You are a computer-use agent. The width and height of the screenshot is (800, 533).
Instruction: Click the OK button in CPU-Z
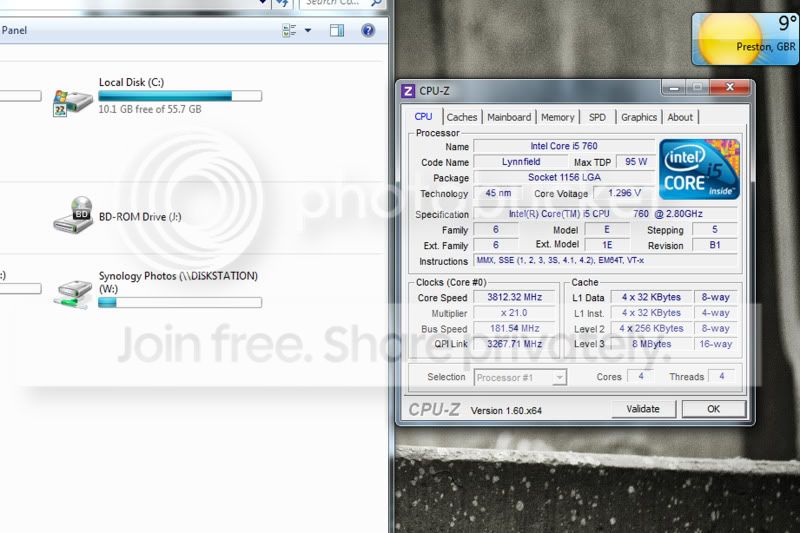pyautogui.click(x=713, y=409)
